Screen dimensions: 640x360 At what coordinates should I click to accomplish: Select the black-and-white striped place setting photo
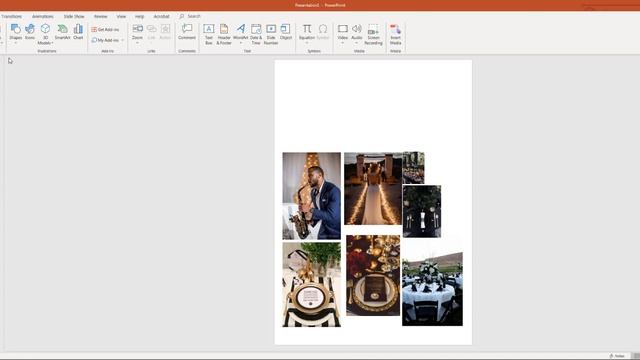point(311,284)
